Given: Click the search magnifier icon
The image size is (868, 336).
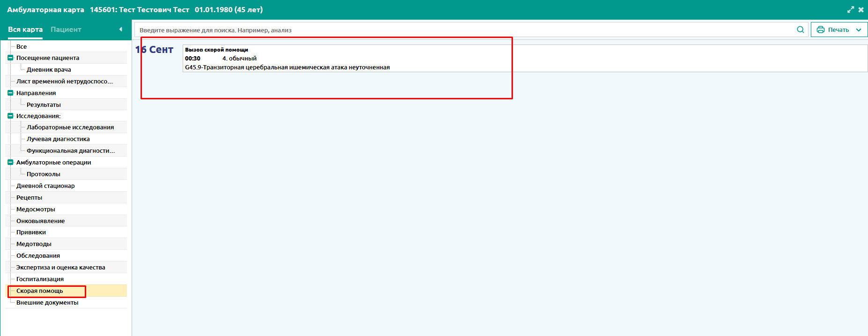Looking at the screenshot, I should pyautogui.click(x=801, y=30).
